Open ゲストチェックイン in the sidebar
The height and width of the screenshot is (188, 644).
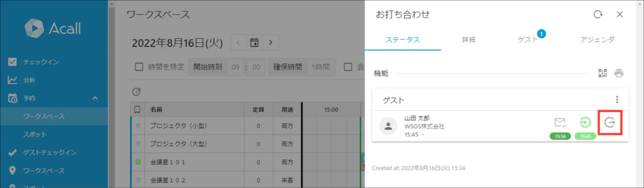(x=54, y=153)
